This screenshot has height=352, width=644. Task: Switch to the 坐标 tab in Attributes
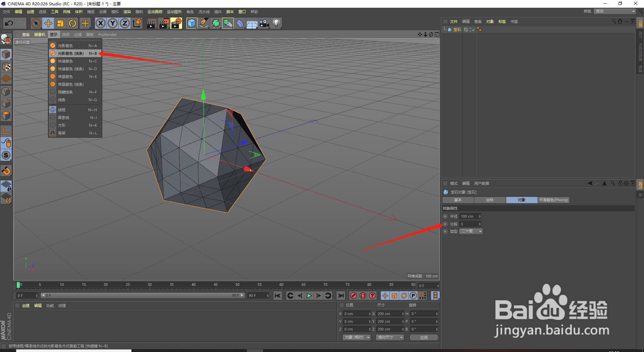[490, 200]
